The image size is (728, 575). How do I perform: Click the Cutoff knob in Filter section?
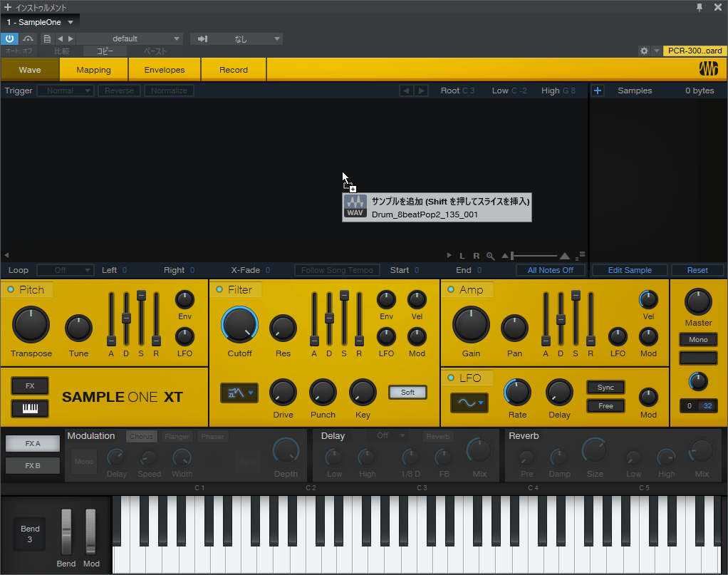pos(239,325)
